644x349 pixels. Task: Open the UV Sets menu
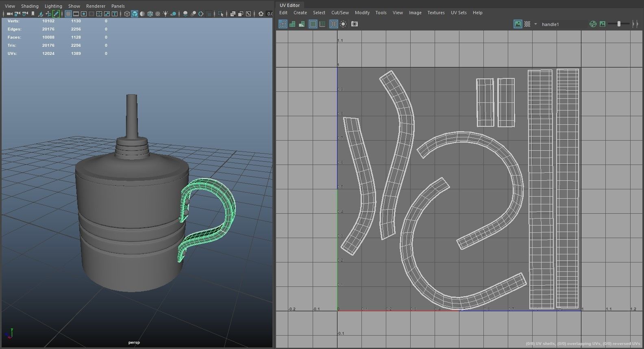tap(458, 13)
